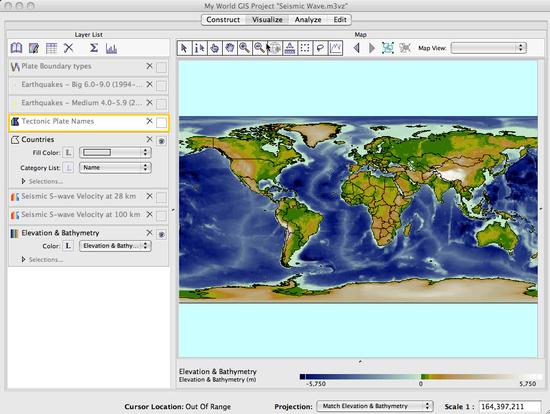Select the lasso selection tool
Screen dimensions: 550x414
[x=320, y=48]
